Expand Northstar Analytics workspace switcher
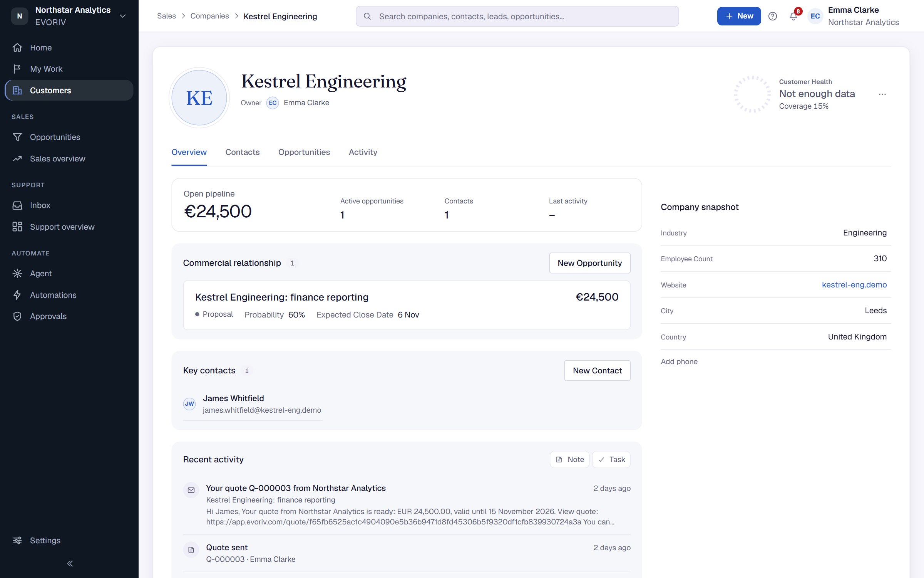Screen dimensions: 924x578 click(69, 16)
